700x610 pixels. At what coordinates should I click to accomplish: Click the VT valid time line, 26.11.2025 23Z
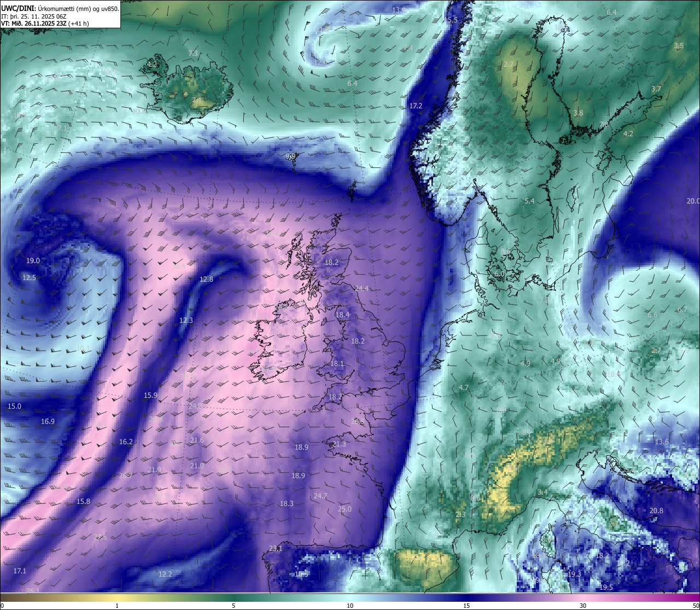tap(45, 24)
